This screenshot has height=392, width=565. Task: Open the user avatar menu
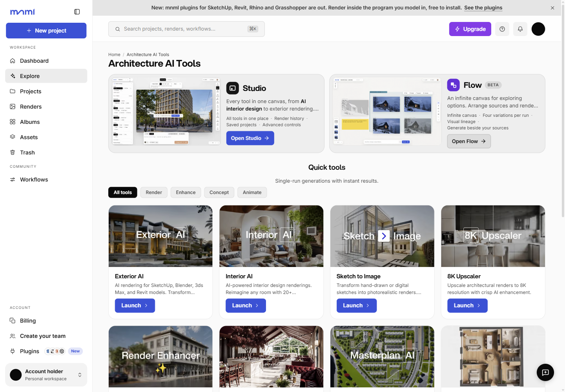click(x=538, y=29)
